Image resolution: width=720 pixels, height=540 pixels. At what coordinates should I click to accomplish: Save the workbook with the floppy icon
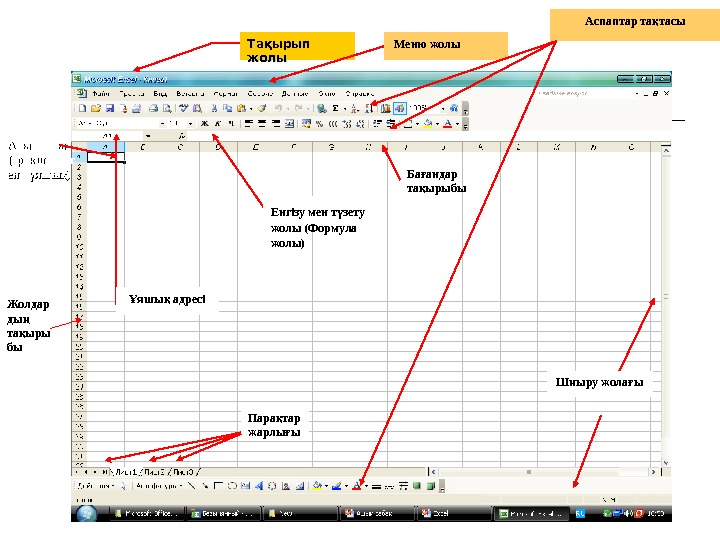[x=110, y=108]
